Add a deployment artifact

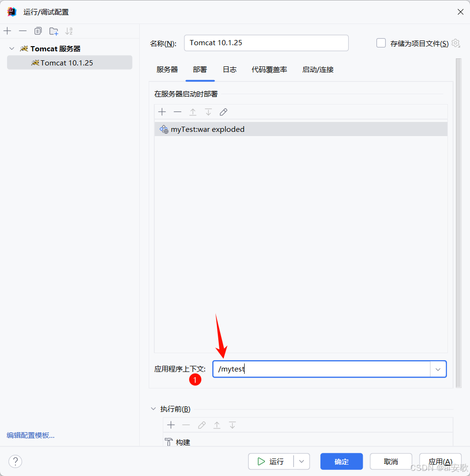[162, 112]
